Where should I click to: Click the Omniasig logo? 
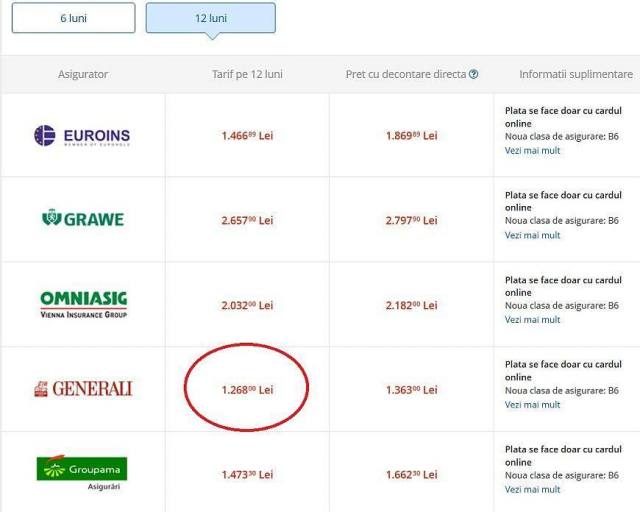pos(82,304)
